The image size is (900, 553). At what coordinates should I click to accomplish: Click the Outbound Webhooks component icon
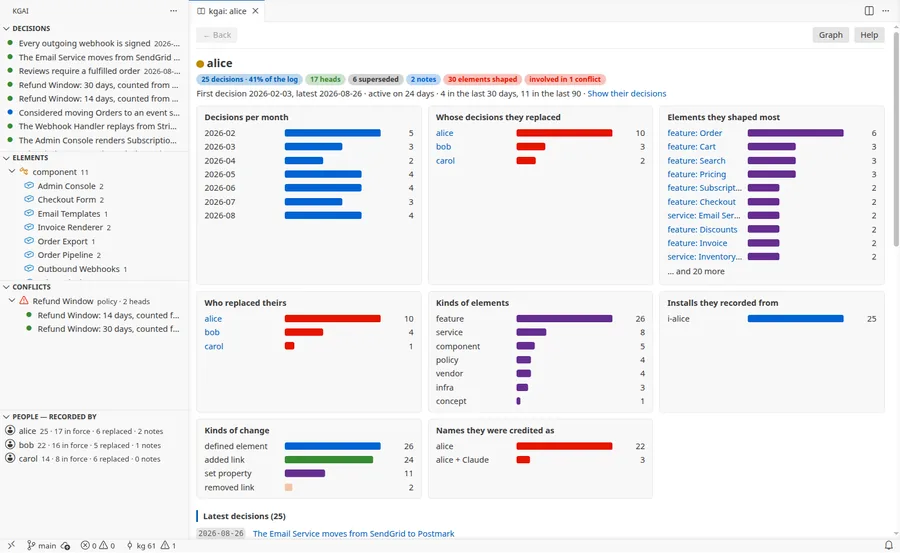coord(29,268)
